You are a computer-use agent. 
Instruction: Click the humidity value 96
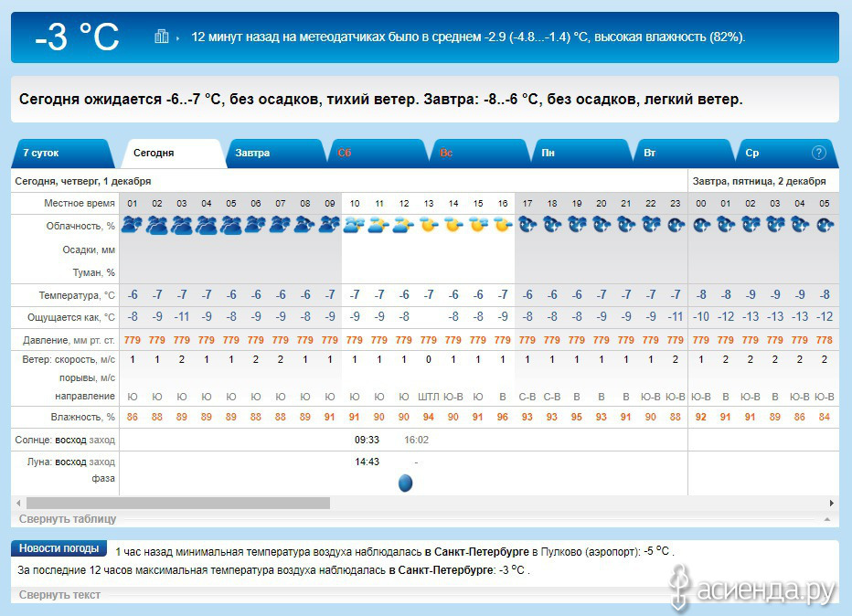point(503,417)
